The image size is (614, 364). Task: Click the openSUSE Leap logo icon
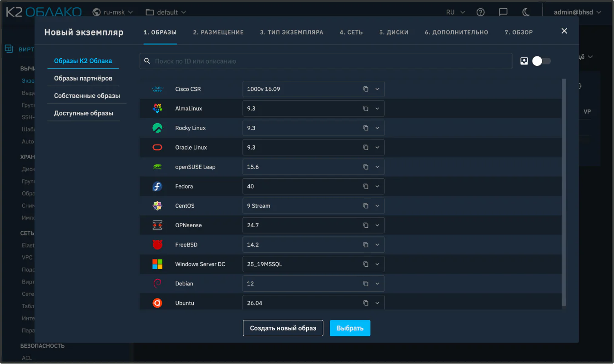[157, 167]
